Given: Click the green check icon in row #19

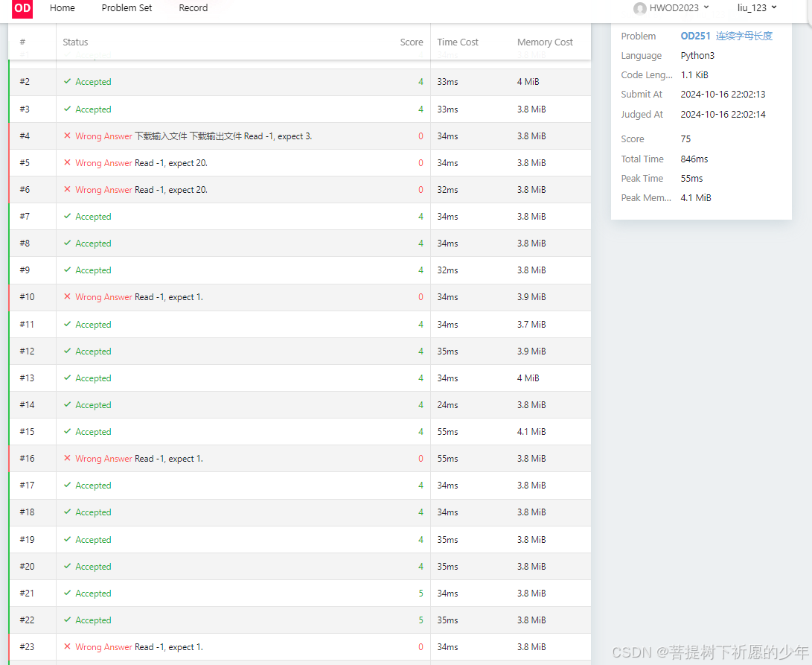Looking at the screenshot, I should coord(67,539).
